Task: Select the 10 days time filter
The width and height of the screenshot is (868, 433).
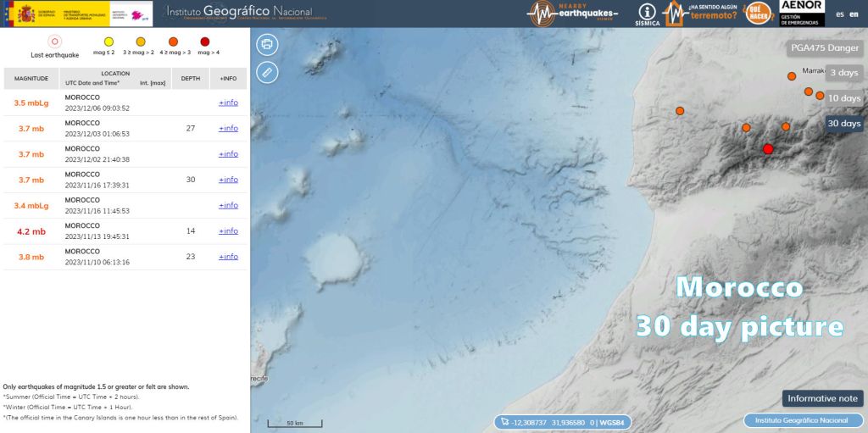Action: [843, 98]
